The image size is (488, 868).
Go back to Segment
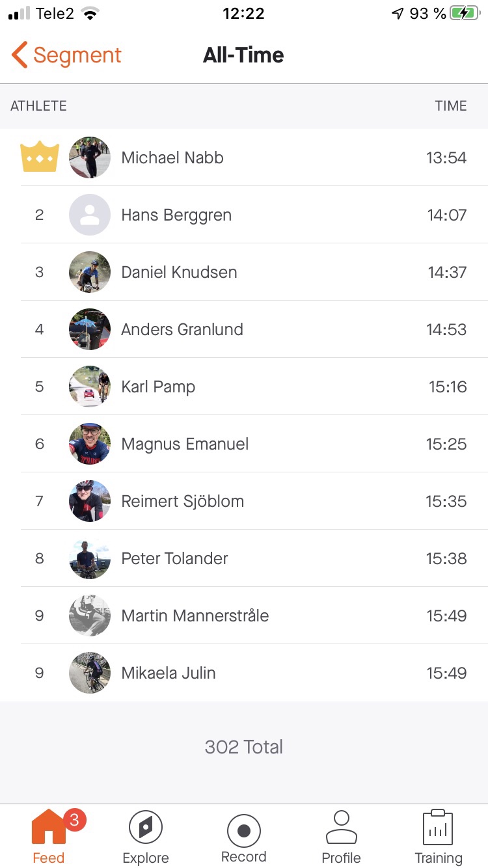click(66, 55)
